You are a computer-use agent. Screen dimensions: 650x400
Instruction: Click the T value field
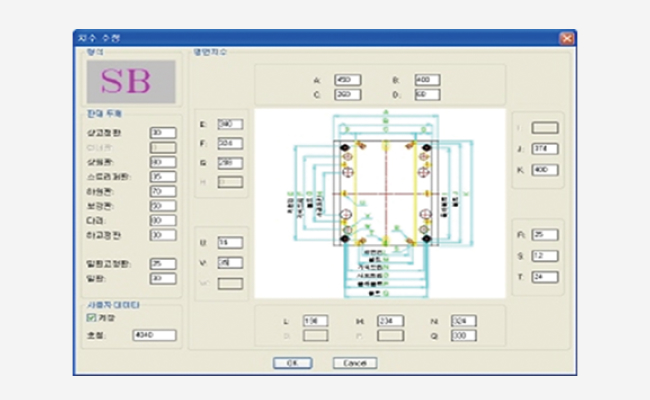[545, 275]
